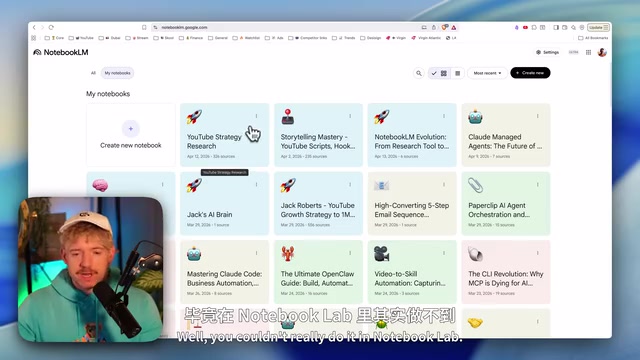Open Jack Roberts YouTube Growth Strategy notebook
Screen dimensions: 640x360
(x=318, y=204)
